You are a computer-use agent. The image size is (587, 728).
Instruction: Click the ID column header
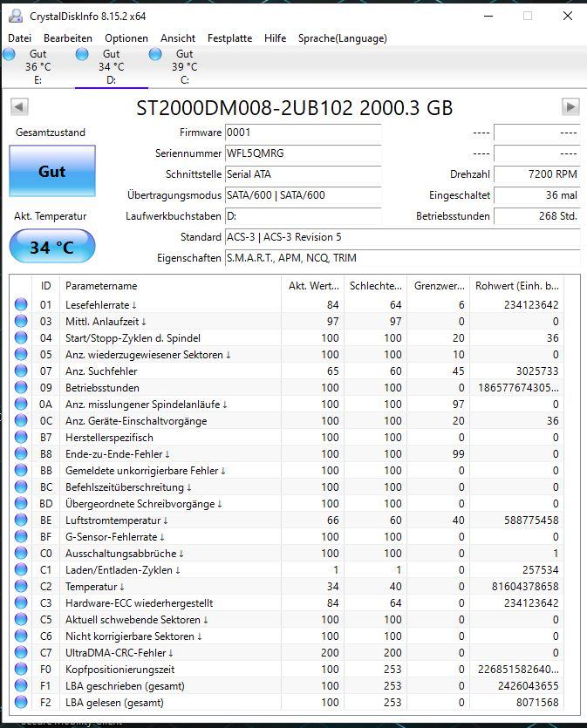[x=46, y=286]
